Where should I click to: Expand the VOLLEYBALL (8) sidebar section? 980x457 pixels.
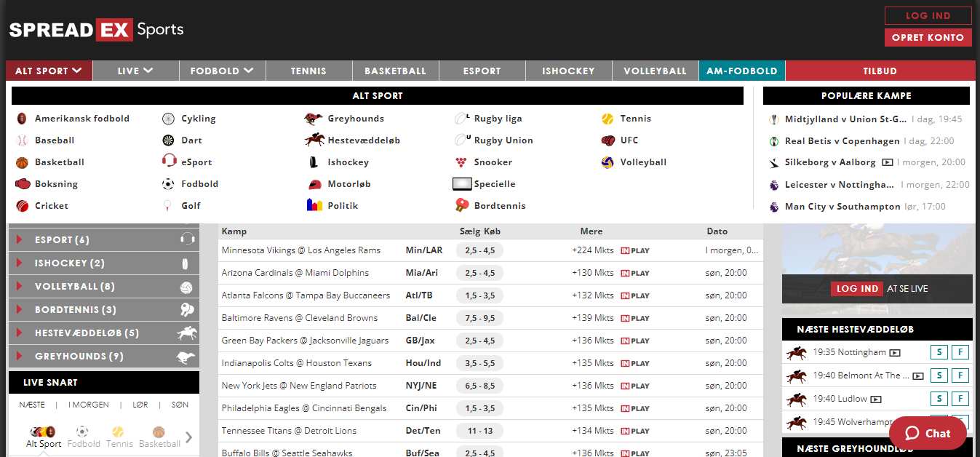tap(103, 286)
